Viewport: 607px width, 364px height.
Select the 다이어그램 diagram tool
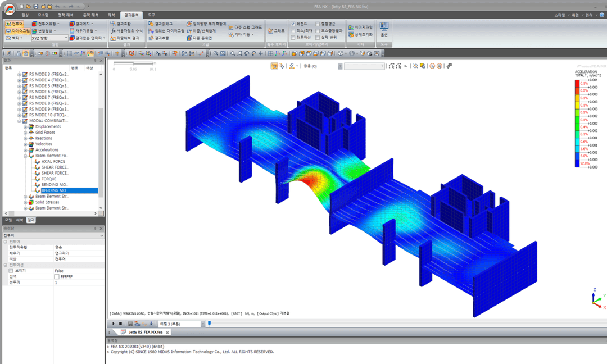click(17, 30)
